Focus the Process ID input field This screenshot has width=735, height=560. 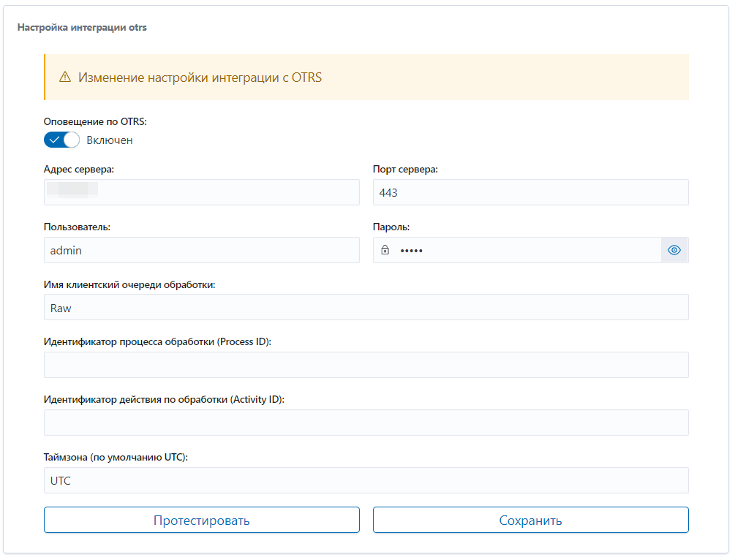tap(366, 365)
